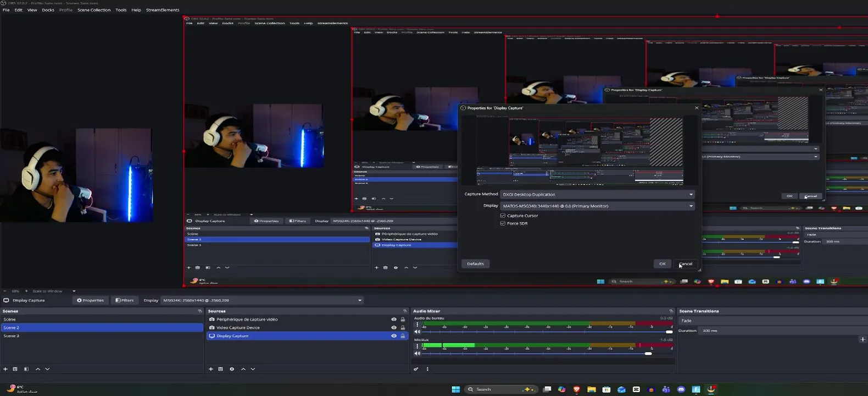Add a new source in the main Sources dock
868x396 pixels.
211,369
